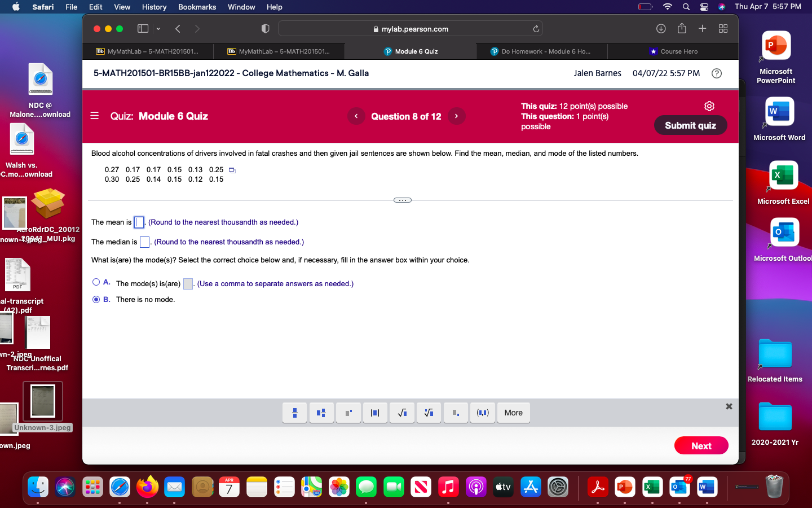Screen dimensions: 812x508
Task: Click the Submit quiz button
Action: tap(690, 125)
